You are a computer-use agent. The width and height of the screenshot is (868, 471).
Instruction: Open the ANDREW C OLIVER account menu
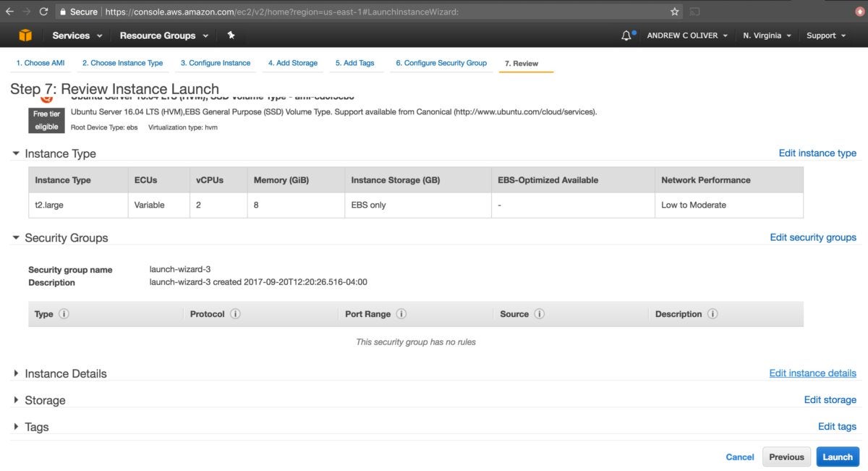[x=688, y=35]
